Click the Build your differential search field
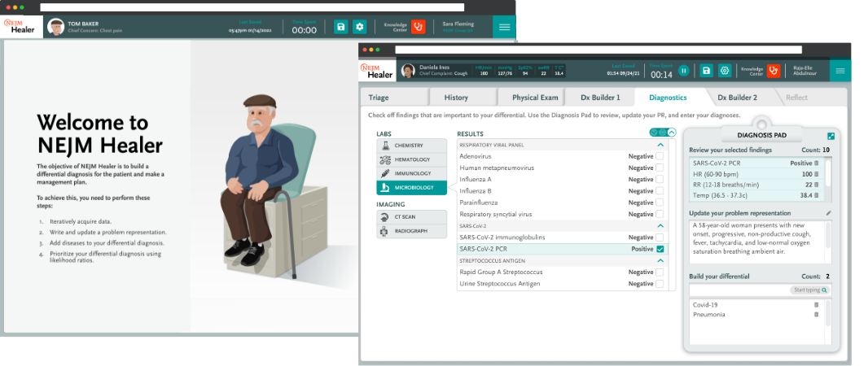This screenshot has width=868, height=366. coord(760,290)
